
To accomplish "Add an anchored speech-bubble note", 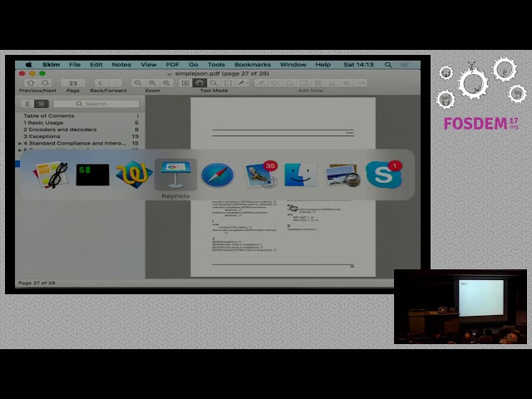I will pos(275,83).
